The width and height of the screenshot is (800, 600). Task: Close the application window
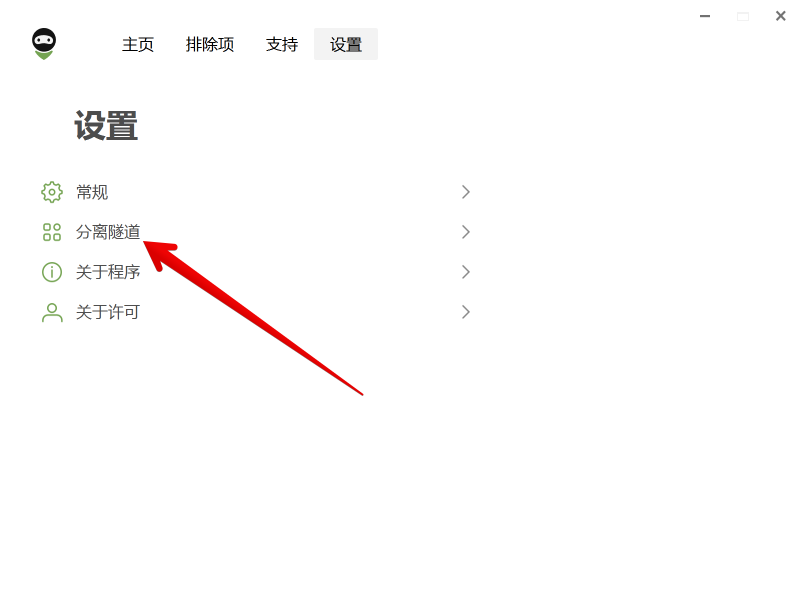781,16
